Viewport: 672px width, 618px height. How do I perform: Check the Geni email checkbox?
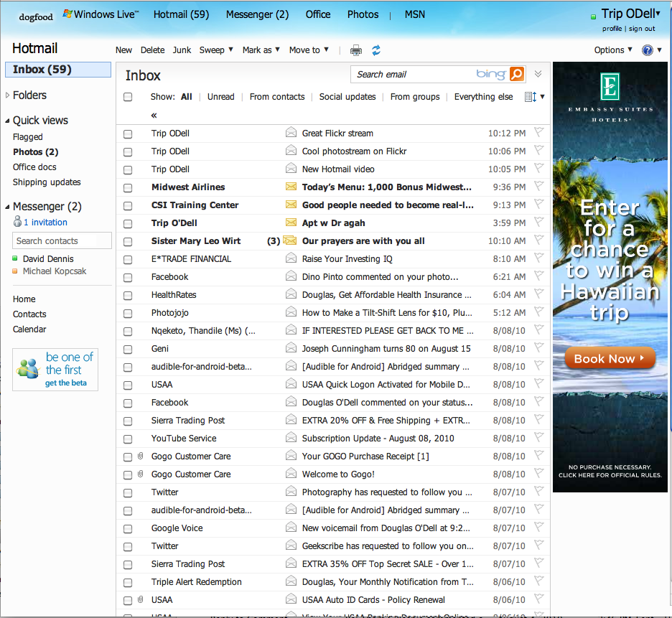click(x=128, y=350)
